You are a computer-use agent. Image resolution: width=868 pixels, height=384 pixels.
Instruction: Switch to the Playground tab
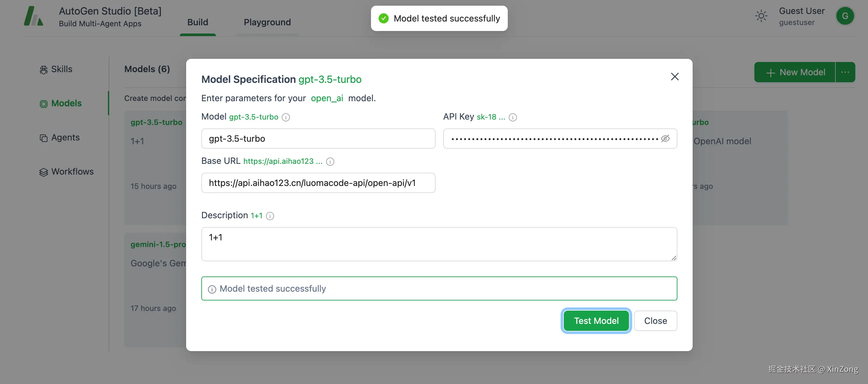(267, 22)
